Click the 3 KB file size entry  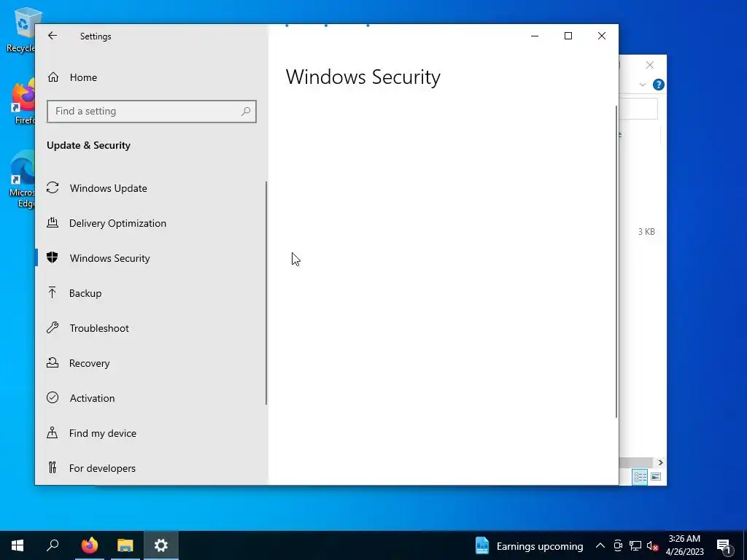point(646,231)
